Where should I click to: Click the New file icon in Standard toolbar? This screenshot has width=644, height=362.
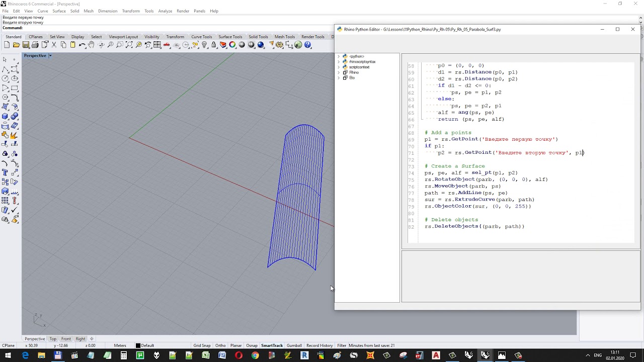7,45
